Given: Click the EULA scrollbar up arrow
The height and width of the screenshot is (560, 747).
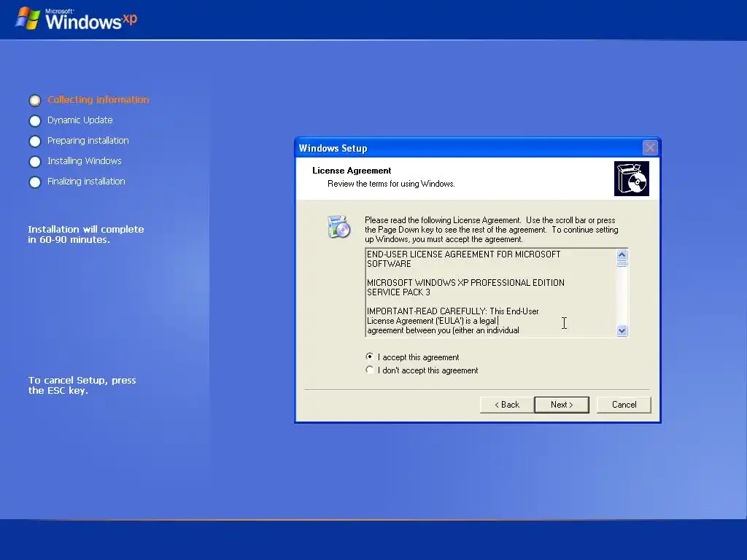Looking at the screenshot, I should [x=622, y=254].
